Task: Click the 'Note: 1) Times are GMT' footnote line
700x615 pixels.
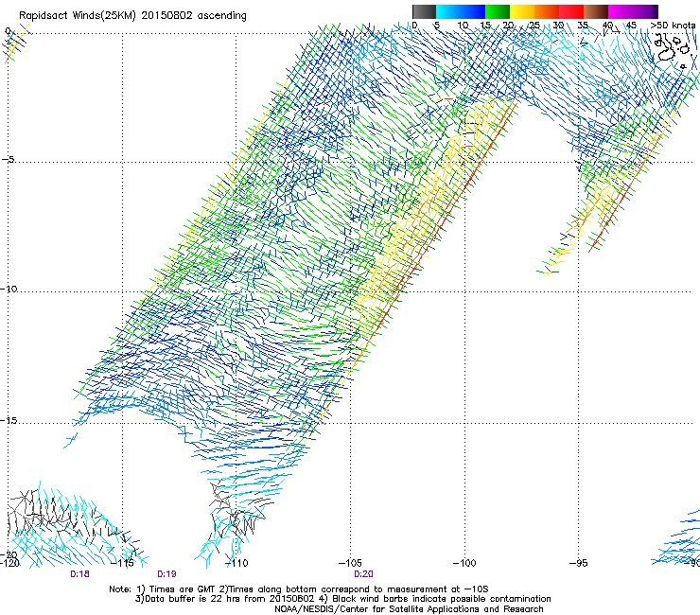Action: [299, 589]
